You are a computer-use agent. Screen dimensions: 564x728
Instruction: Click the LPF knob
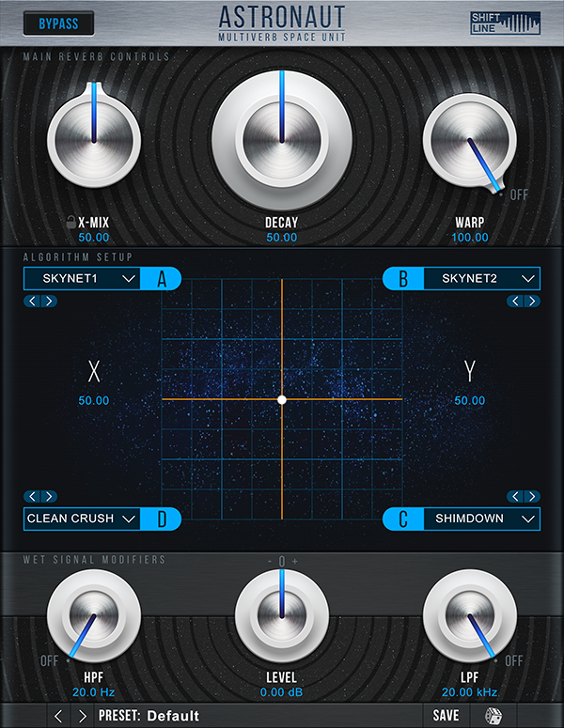tap(470, 616)
